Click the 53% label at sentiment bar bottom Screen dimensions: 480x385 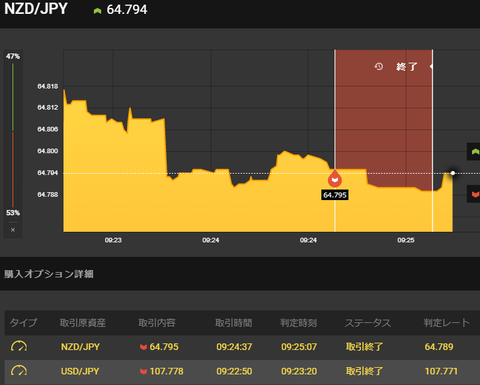(13, 213)
